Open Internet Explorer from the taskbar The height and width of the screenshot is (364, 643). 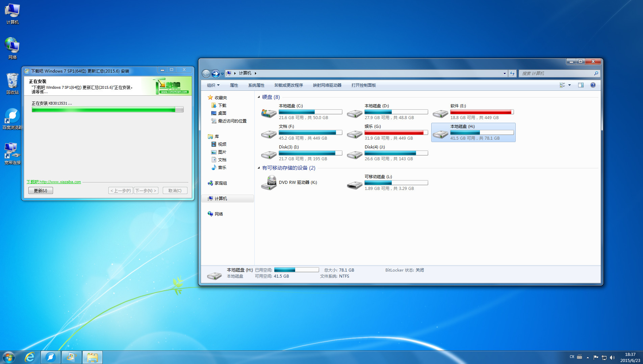[30, 357]
